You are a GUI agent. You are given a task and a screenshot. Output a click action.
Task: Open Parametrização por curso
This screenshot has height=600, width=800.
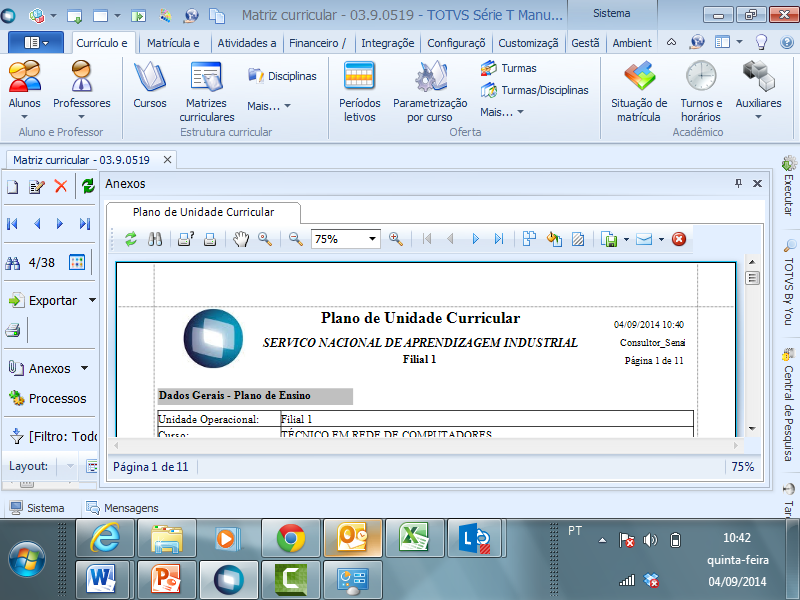click(x=430, y=91)
